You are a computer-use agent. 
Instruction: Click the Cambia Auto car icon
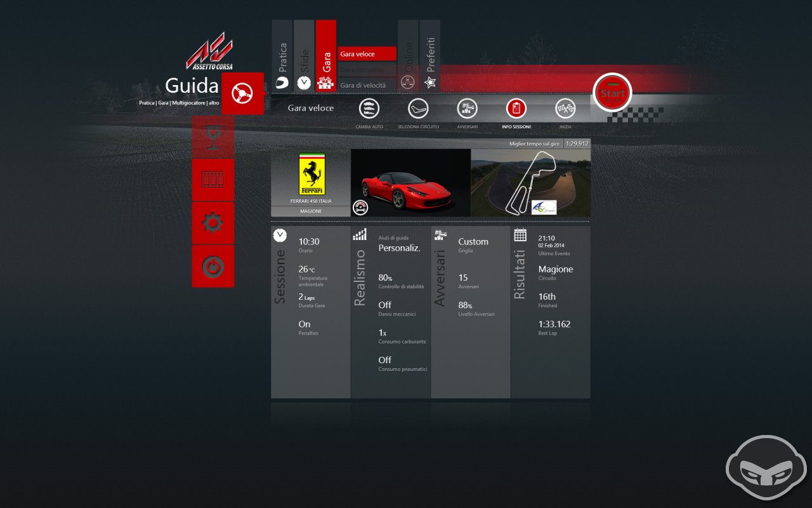click(x=369, y=109)
